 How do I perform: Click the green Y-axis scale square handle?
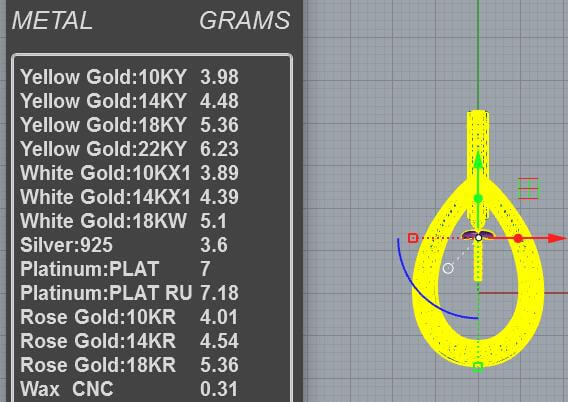(x=478, y=367)
